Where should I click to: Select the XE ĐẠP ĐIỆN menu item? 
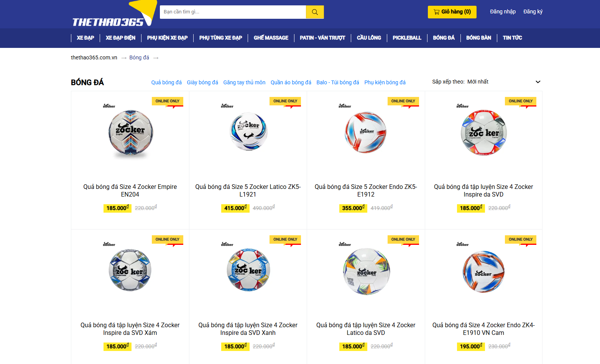[x=120, y=38]
